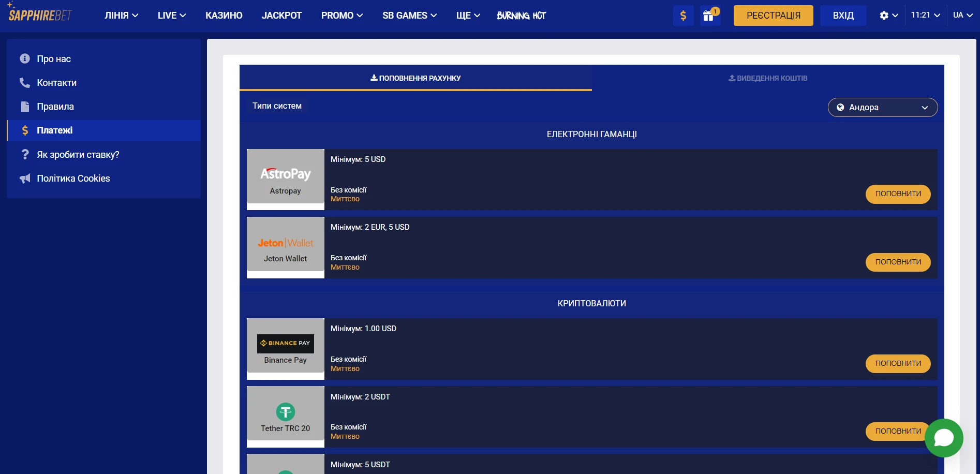
Task: Expand the LIVE menu
Action: [x=172, y=16]
